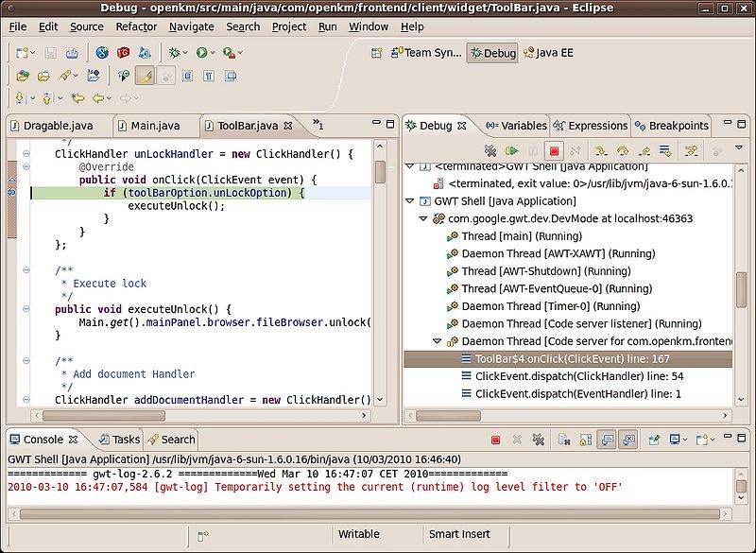Click the blue App Engine deploy icon
756x553 pixels.
coord(145,53)
